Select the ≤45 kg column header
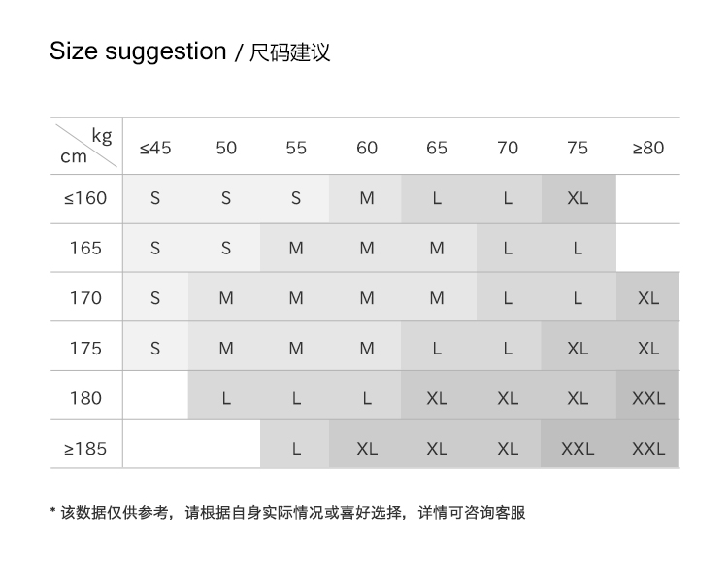Screen dimensions: 728x573 (x=155, y=148)
